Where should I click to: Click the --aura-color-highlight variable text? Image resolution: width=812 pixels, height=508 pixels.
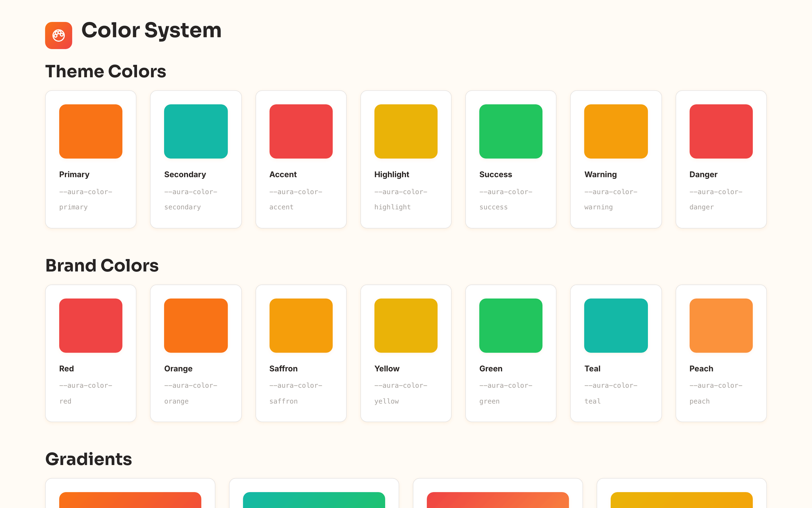tap(401, 199)
